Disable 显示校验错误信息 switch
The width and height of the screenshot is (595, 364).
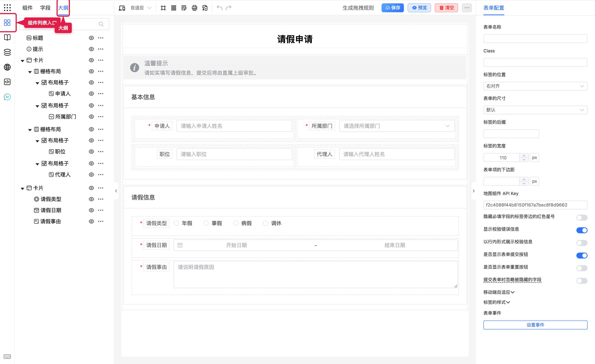582,230
